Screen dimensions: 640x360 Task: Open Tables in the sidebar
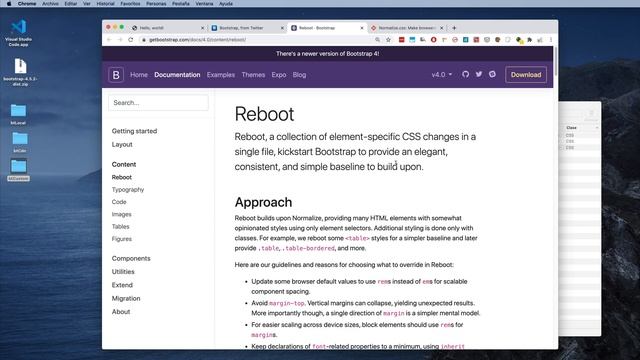tap(120, 226)
